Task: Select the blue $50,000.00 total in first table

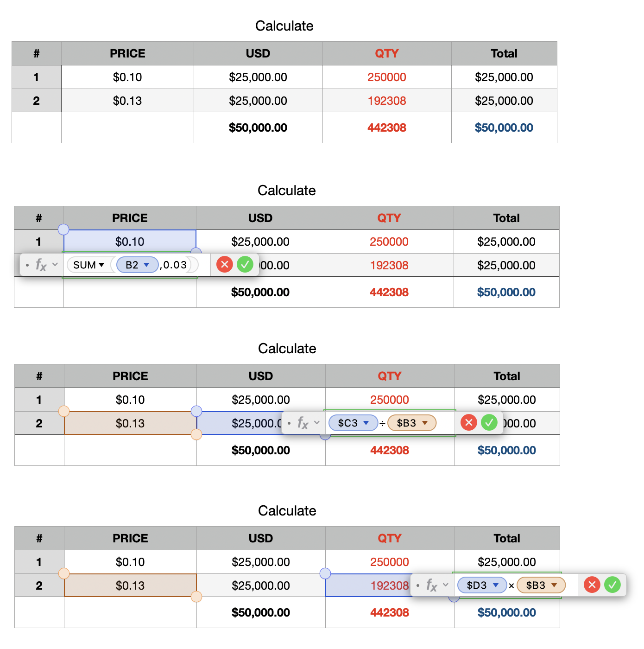Action: (x=504, y=127)
